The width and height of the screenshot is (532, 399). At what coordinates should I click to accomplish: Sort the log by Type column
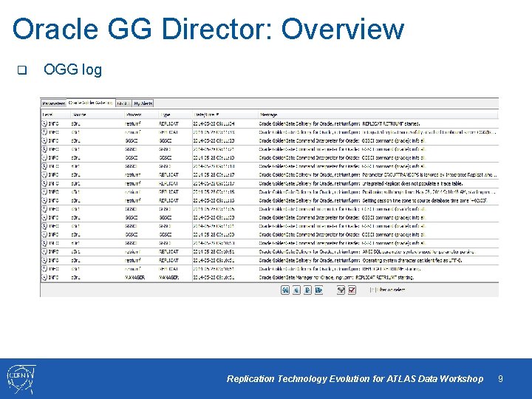[175, 115]
